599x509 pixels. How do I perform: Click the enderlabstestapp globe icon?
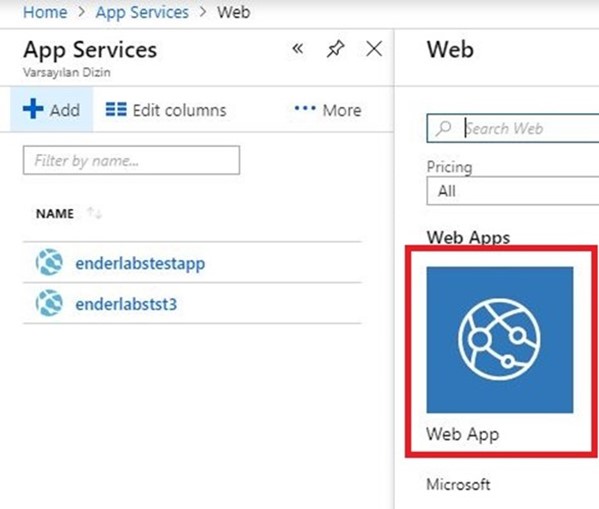pyautogui.click(x=49, y=262)
